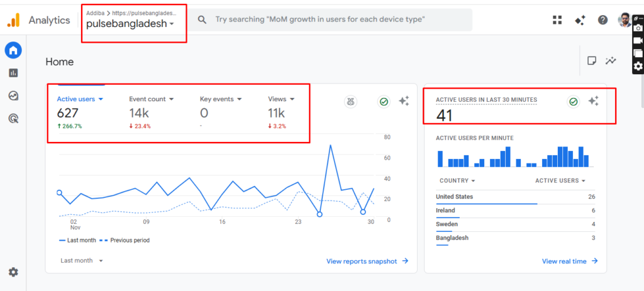The height and width of the screenshot is (291, 644).
Task: Open the Home icon in sidebar
Action: point(13,50)
